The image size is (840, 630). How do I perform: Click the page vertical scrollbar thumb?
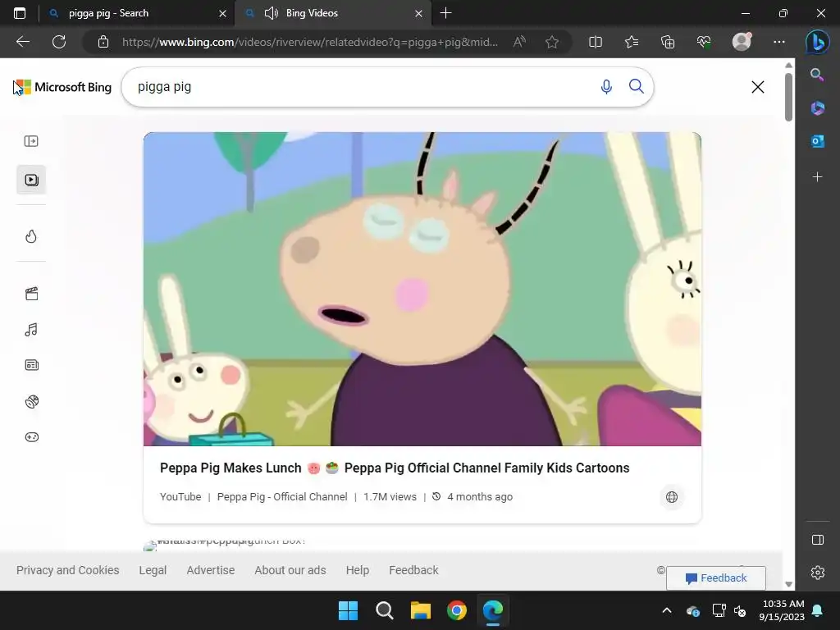(x=788, y=97)
